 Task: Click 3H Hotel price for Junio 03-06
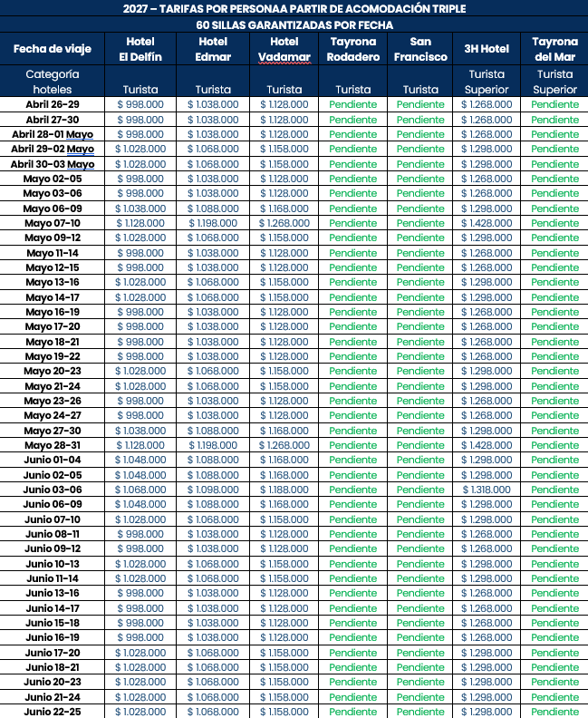click(x=487, y=490)
